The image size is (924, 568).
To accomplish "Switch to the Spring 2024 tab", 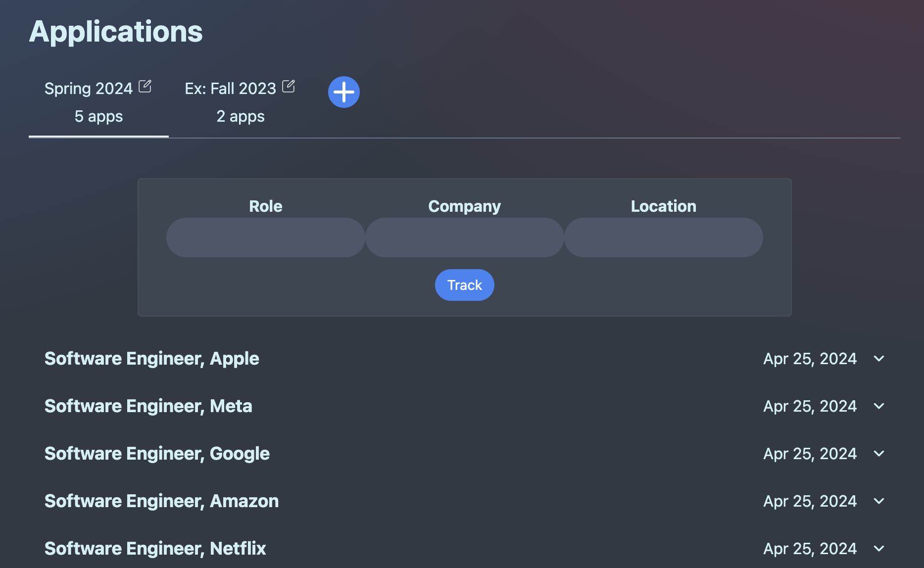I will pyautogui.click(x=98, y=102).
